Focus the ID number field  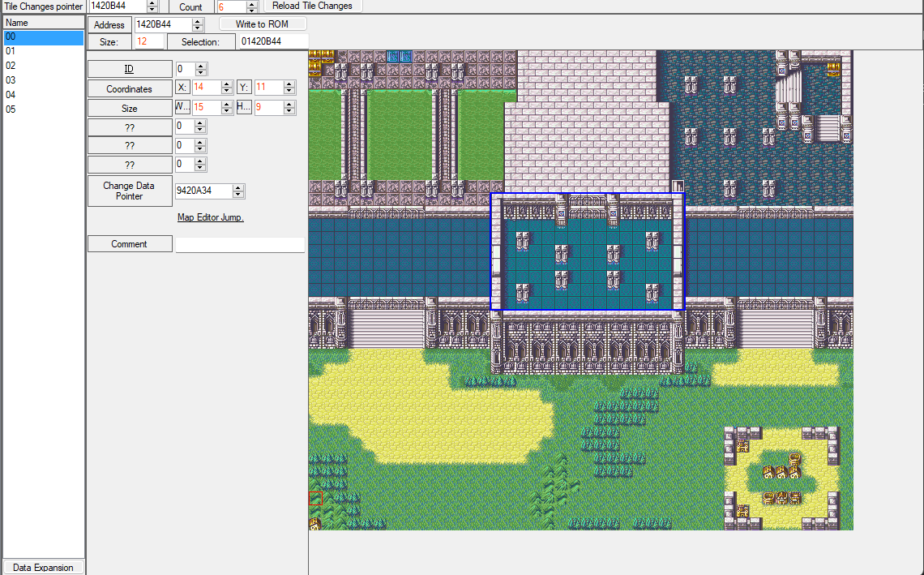tap(185, 69)
